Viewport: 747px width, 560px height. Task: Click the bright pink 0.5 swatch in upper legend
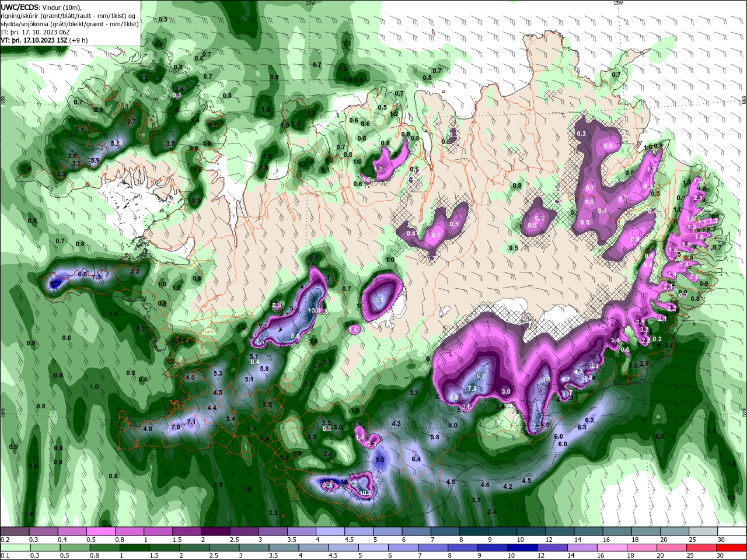click(100, 531)
